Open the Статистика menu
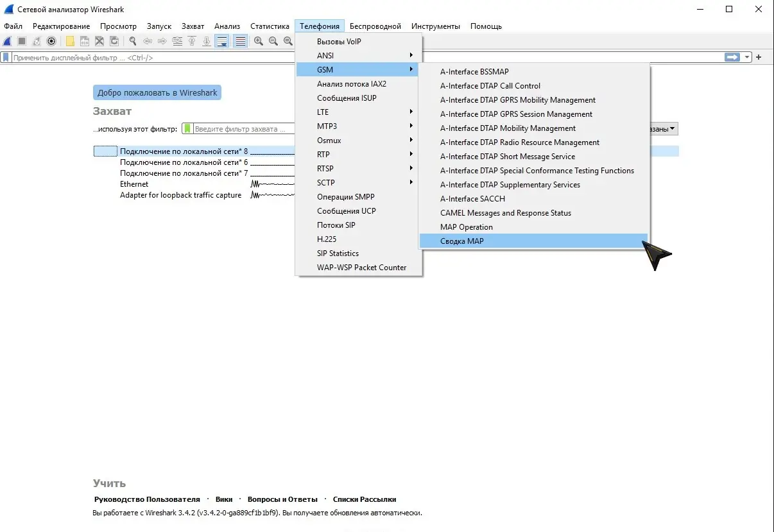774x532 pixels. coord(270,26)
